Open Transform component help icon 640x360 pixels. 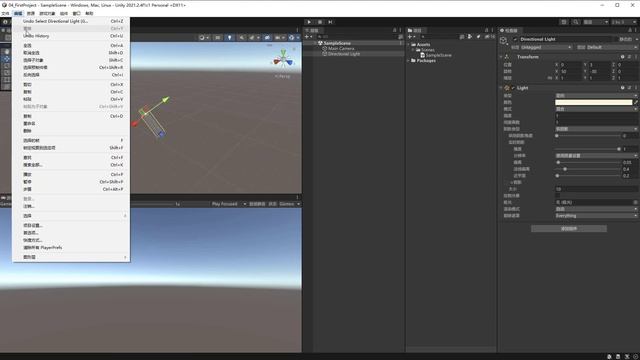[622, 57]
